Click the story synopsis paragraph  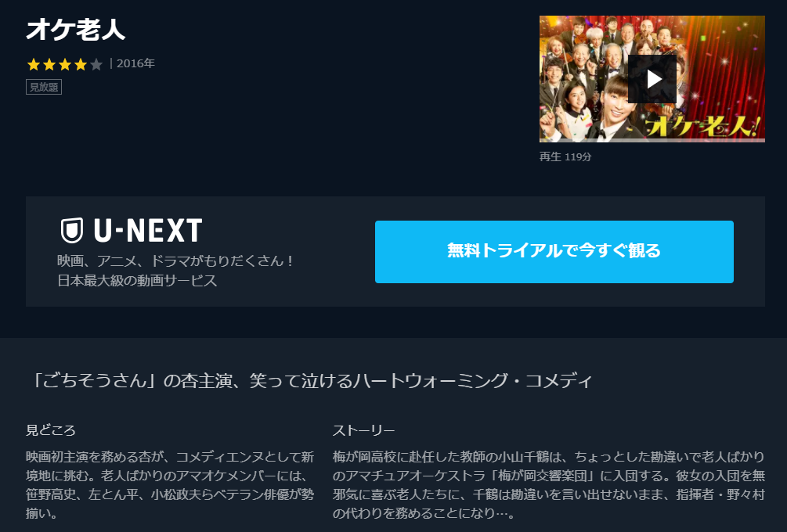coord(549,485)
